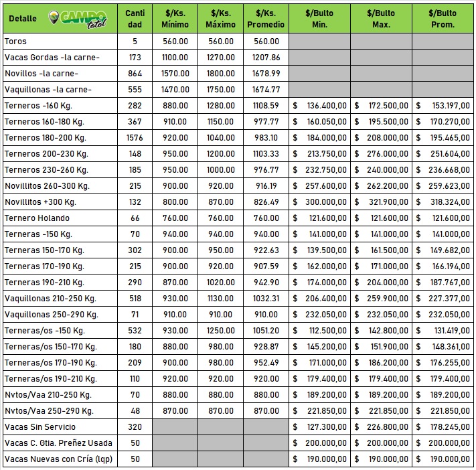This screenshot has width=476, height=470.
Task: Select the Terneros 180-200 Kg. label
Action: [x=45, y=138]
